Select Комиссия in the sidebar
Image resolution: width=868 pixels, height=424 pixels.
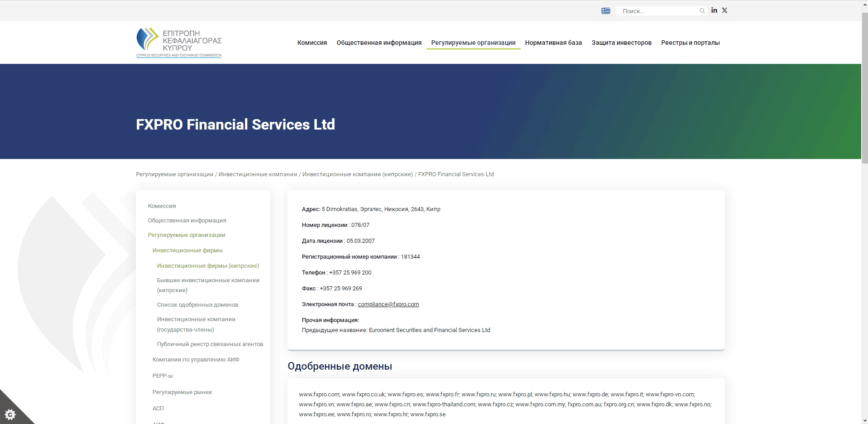(x=162, y=206)
